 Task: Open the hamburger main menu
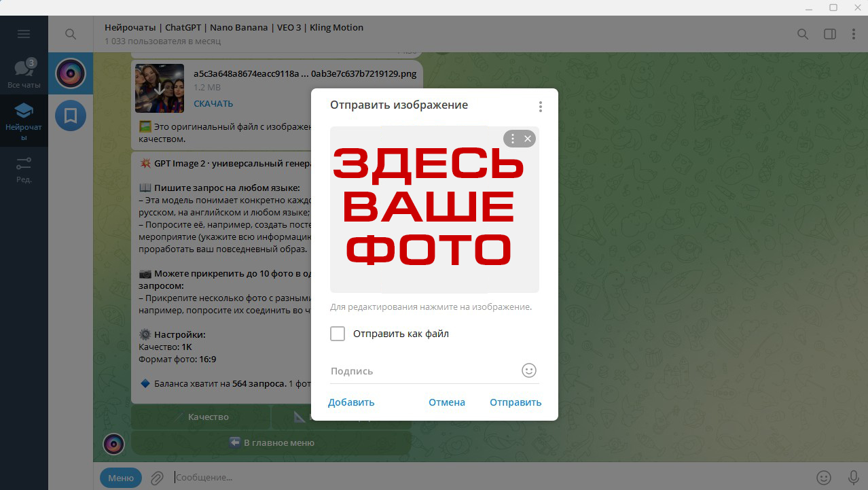pos(24,34)
